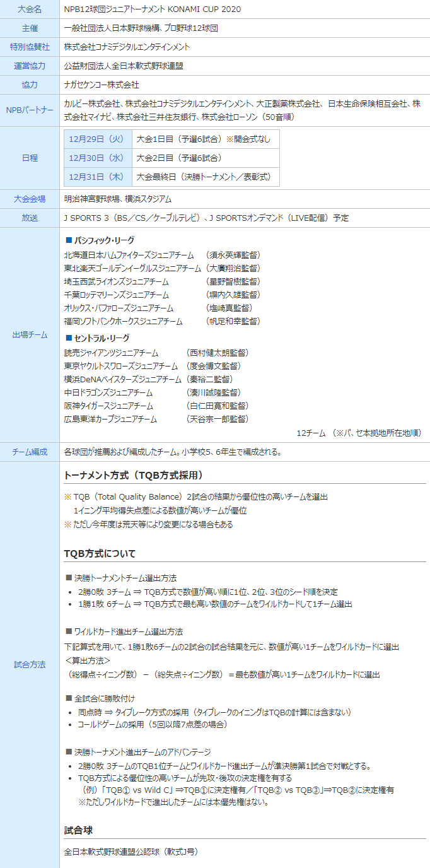Click the トーナメント方式（TQB方式採用） heading
The width and height of the screenshot is (430, 868).
click(134, 475)
